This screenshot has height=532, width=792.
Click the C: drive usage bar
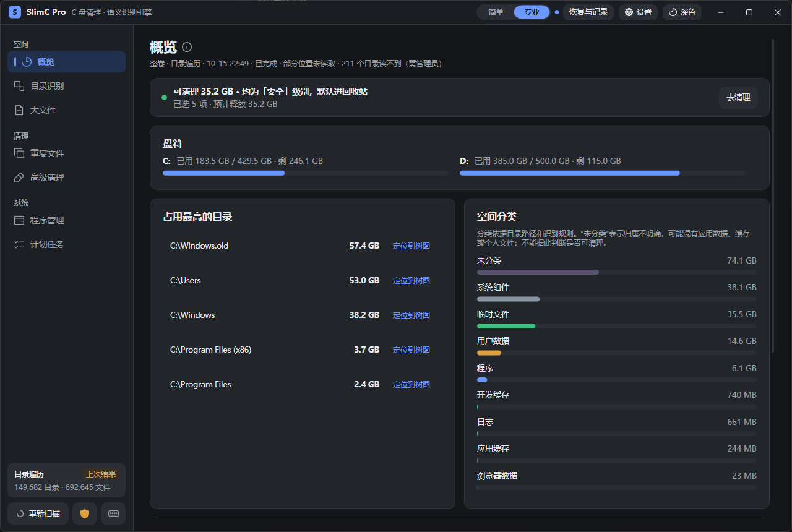pos(306,173)
